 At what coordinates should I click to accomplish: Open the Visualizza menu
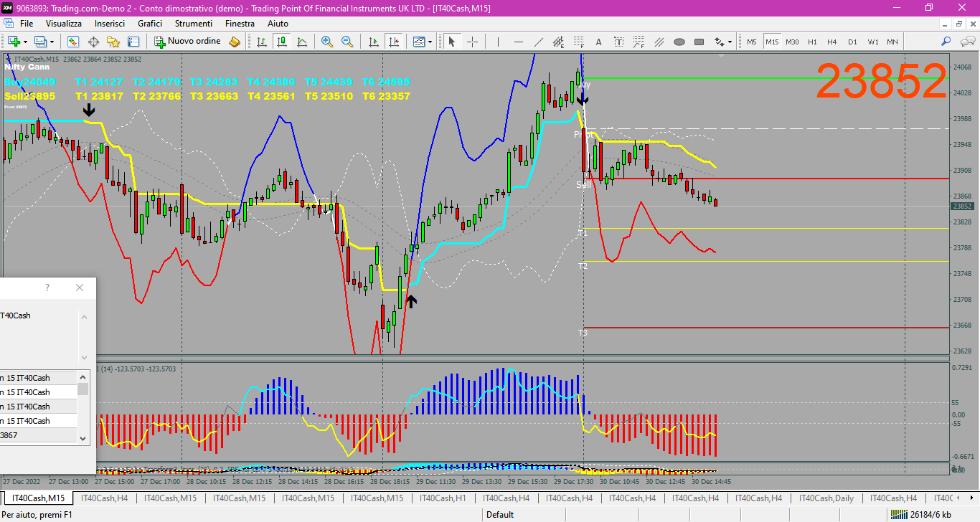pyautogui.click(x=64, y=24)
